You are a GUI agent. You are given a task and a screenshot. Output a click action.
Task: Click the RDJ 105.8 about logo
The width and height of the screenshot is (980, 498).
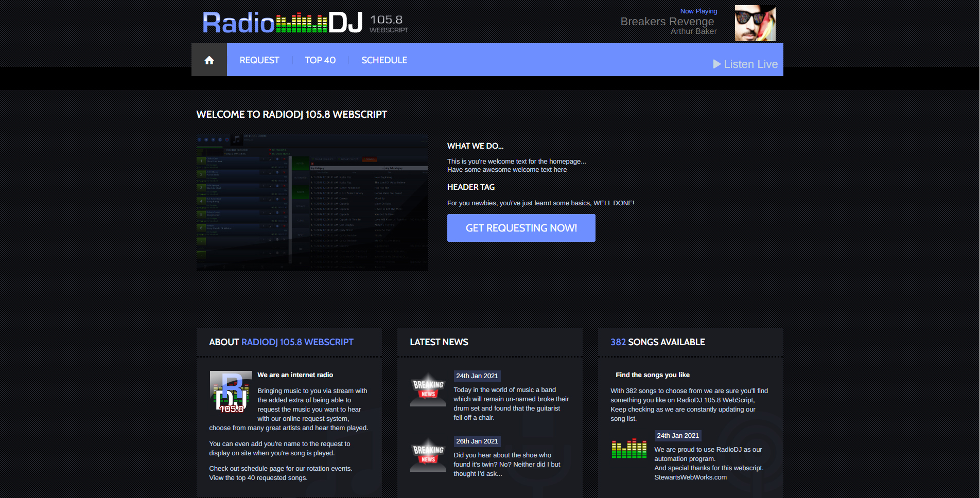(x=231, y=392)
